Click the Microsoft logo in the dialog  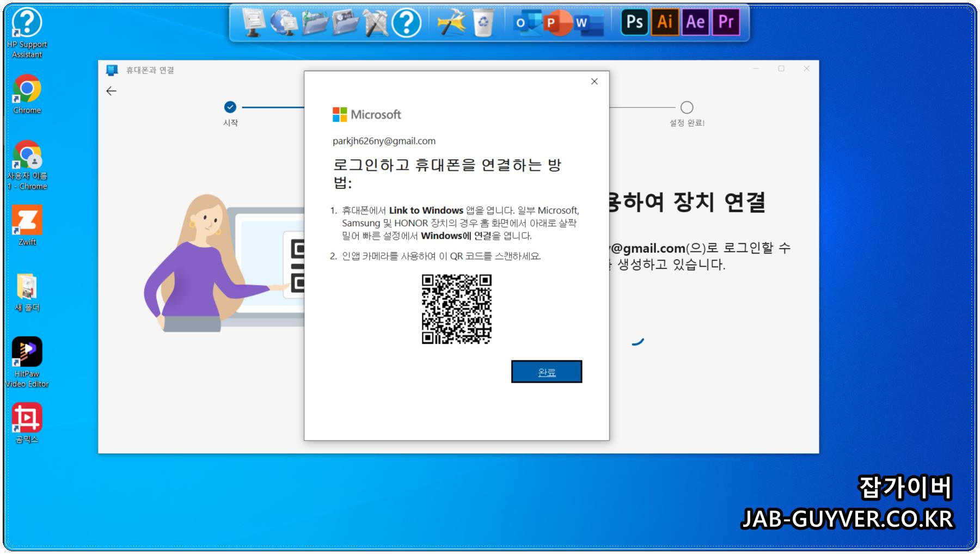pos(367,114)
